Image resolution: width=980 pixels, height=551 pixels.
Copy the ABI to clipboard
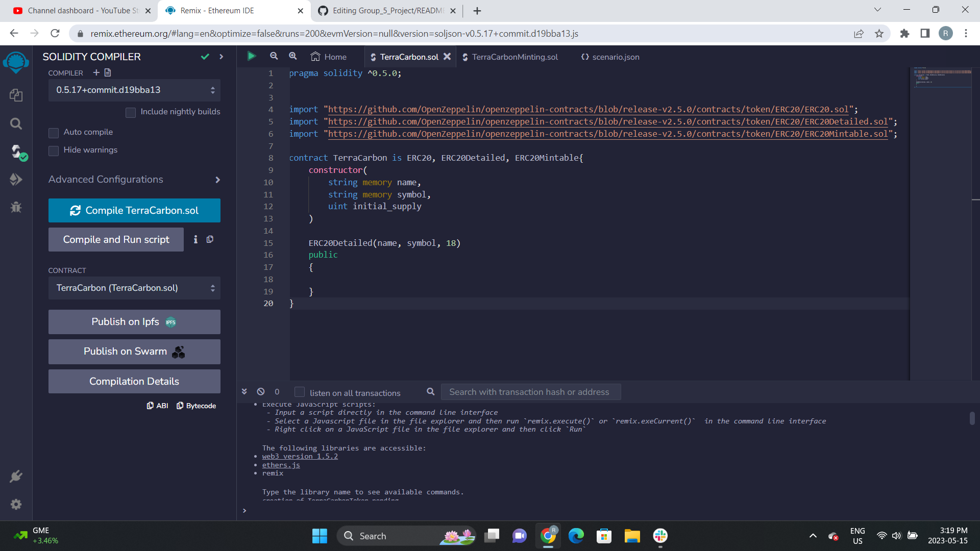click(x=157, y=406)
